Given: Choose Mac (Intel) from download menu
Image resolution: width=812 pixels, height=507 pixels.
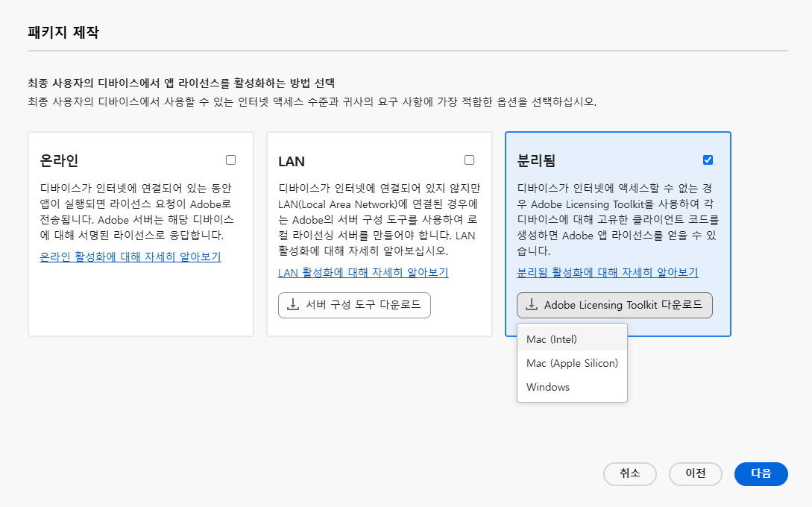Looking at the screenshot, I should pyautogui.click(x=572, y=339).
